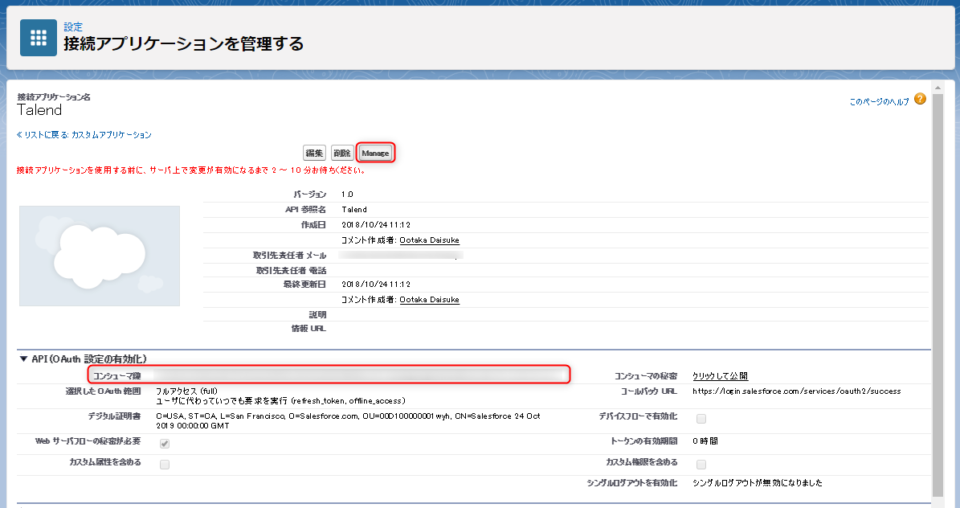
Task: Open the このページのヘルプ link
Action: (x=879, y=101)
